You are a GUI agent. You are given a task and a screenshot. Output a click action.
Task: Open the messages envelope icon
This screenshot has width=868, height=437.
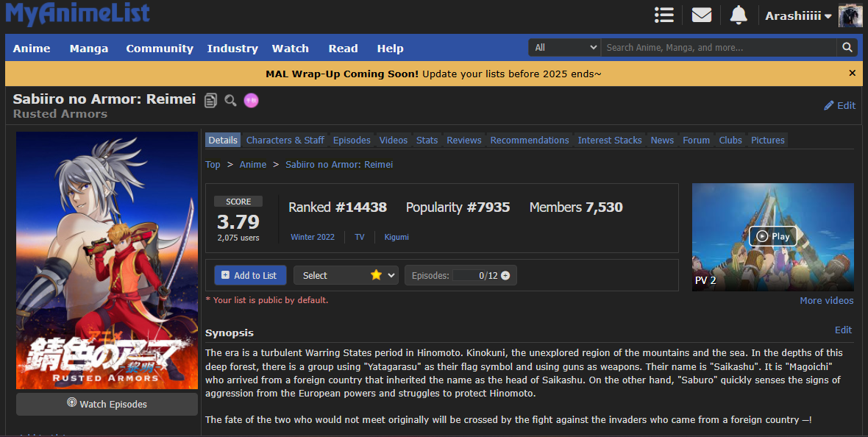tap(701, 15)
